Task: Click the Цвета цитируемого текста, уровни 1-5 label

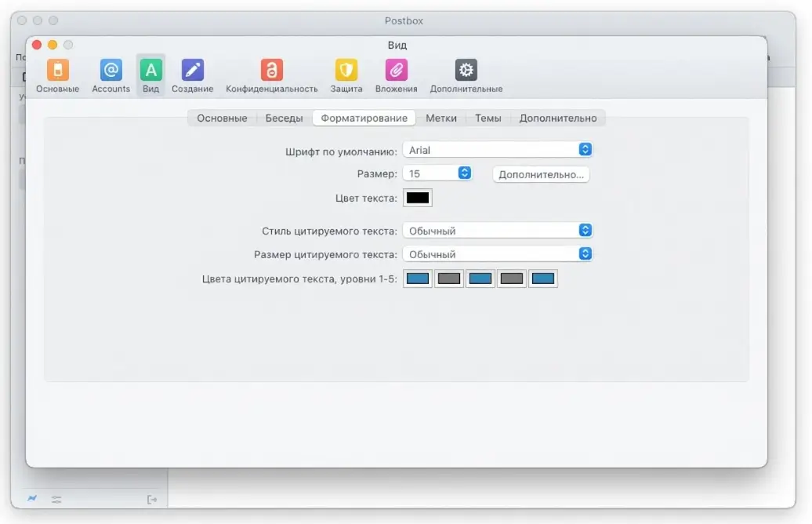Action: [299, 278]
